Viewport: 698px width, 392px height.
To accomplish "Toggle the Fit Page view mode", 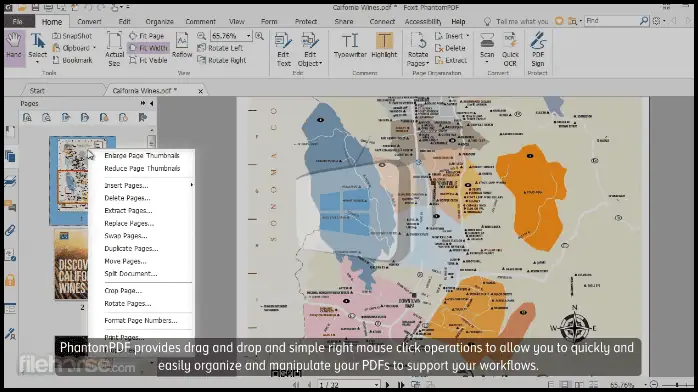I will pos(147,36).
